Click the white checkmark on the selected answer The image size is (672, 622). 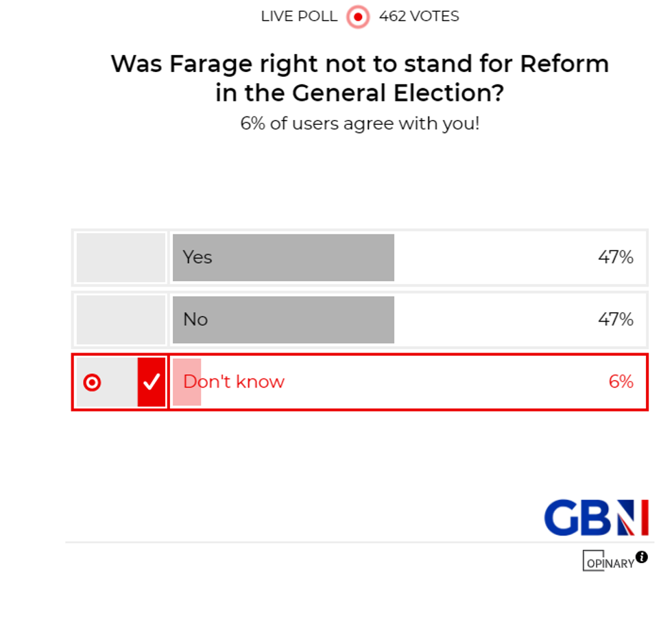click(x=152, y=381)
